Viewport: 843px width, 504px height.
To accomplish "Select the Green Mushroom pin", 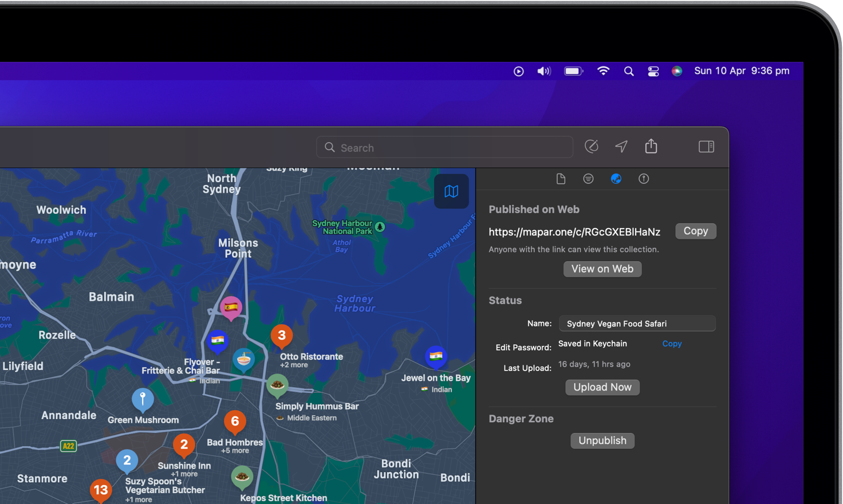I will [143, 399].
